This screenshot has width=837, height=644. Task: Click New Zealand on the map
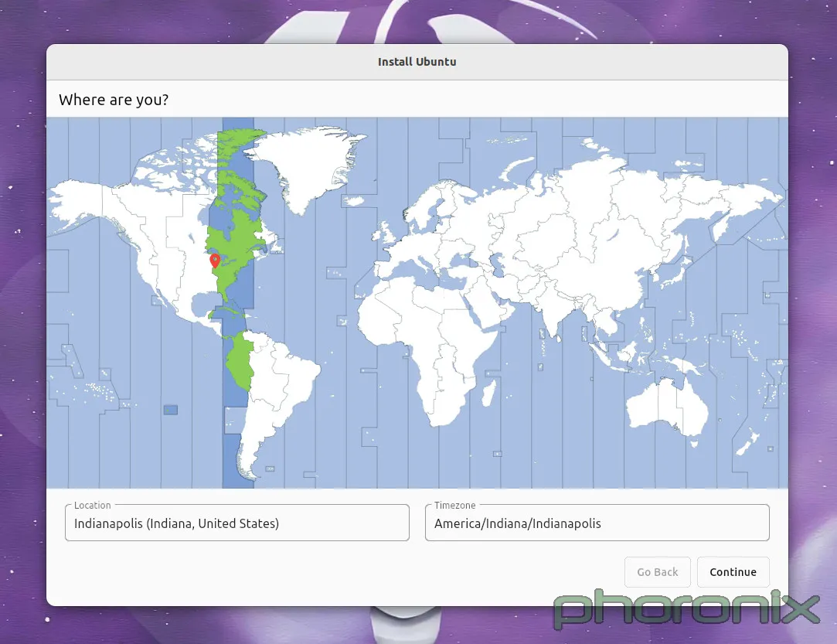tap(747, 445)
